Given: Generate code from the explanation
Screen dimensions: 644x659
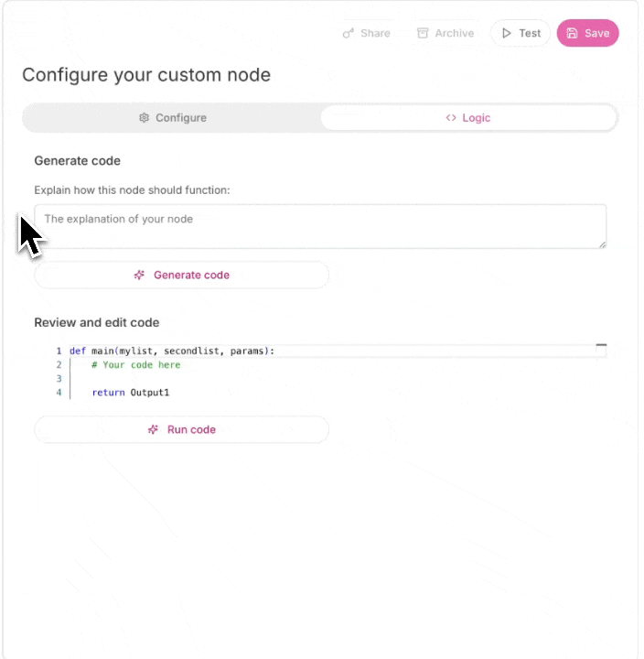Looking at the screenshot, I should pos(181,275).
